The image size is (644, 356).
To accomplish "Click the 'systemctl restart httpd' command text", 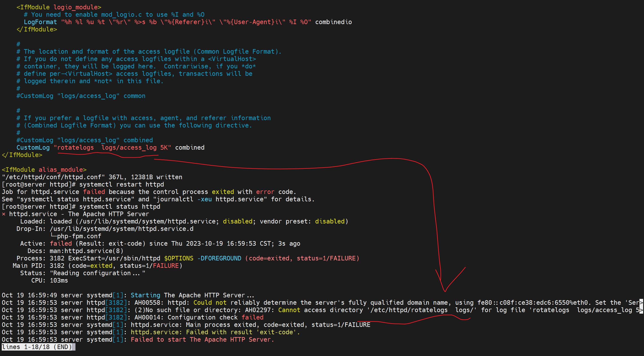I will [121, 184].
